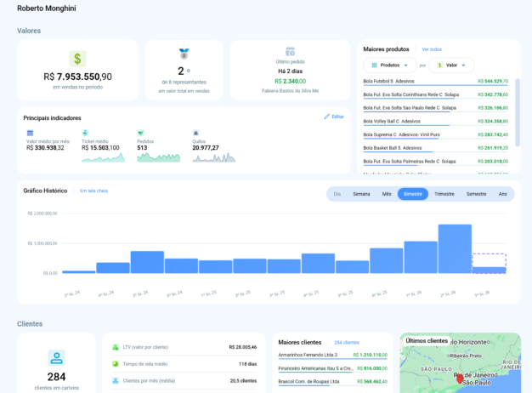Select the Semana period tab

[x=361, y=194]
